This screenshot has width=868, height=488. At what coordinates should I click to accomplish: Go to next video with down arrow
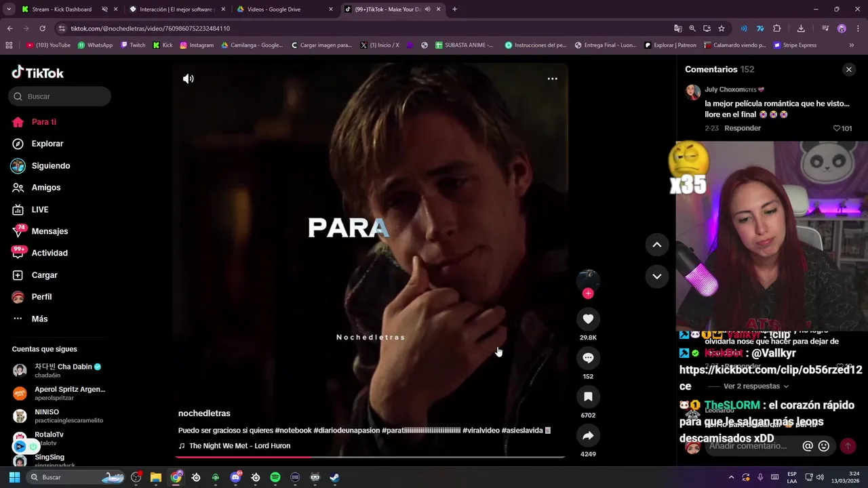[656, 276]
